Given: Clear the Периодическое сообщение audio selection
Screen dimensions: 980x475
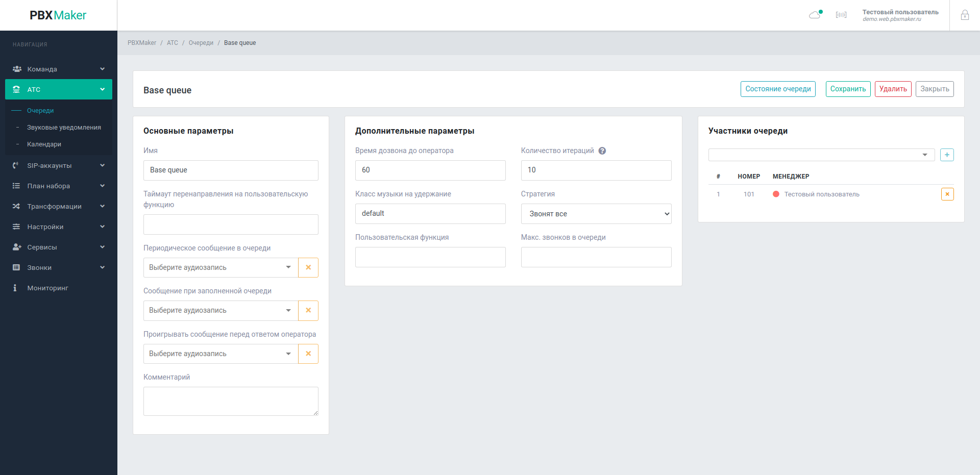Looking at the screenshot, I should pyautogui.click(x=308, y=268).
